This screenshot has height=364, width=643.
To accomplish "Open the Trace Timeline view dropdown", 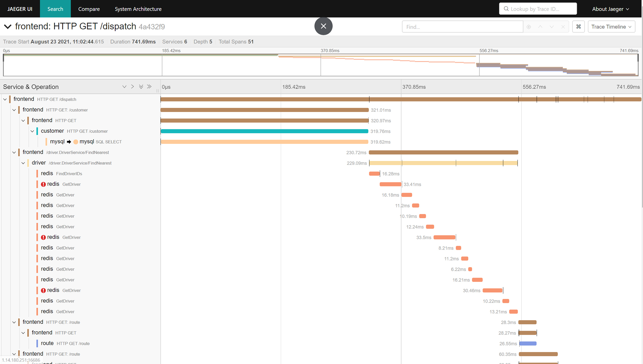I will tap(611, 27).
